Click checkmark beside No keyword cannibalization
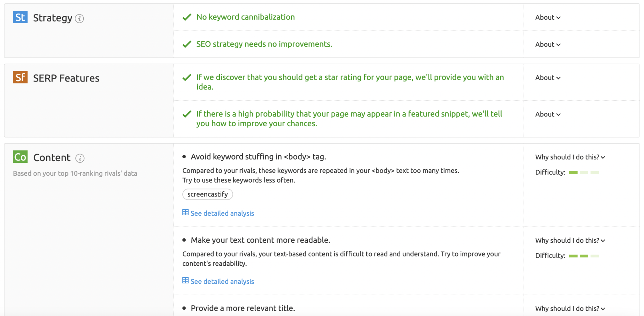The image size is (644, 316). coord(187,17)
